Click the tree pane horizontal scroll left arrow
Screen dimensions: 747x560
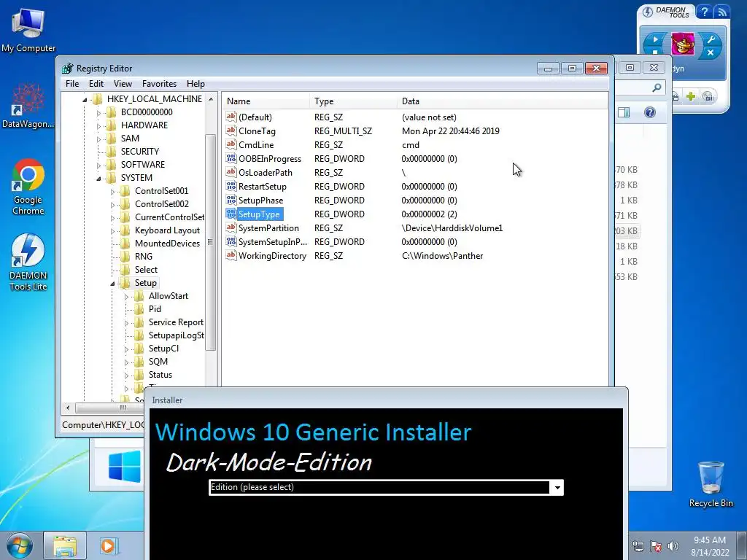(68, 408)
